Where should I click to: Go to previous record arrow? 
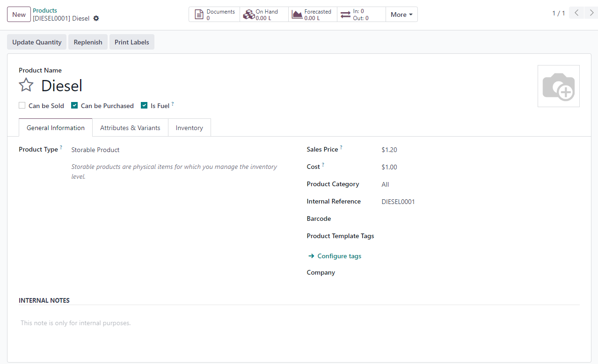576,13
